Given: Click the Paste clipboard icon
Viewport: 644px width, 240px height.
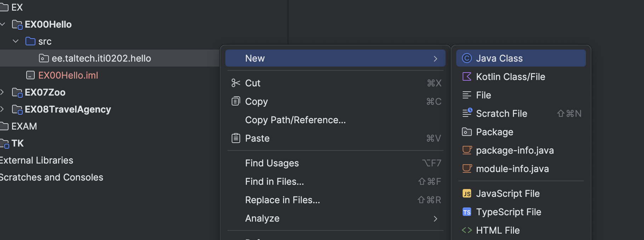Looking at the screenshot, I should (x=236, y=138).
